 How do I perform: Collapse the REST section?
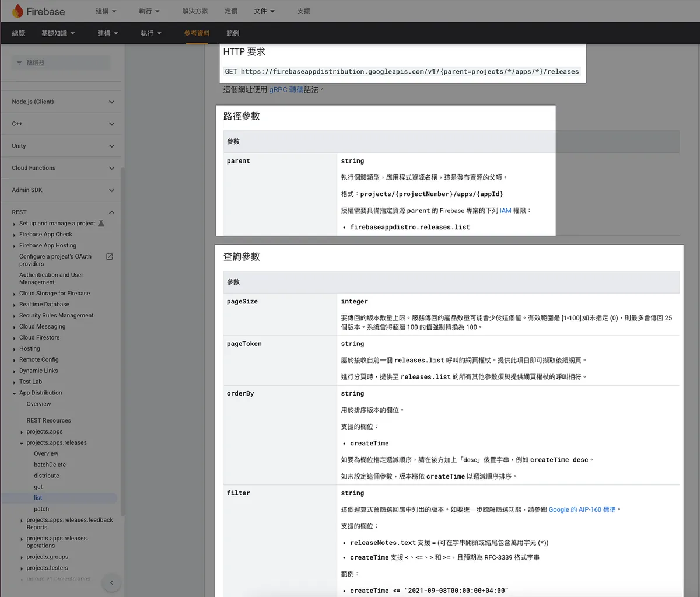[x=111, y=212]
